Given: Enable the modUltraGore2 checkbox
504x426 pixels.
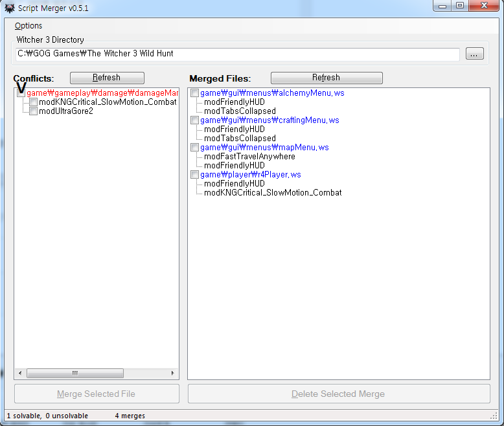Looking at the screenshot, I should coord(33,111).
